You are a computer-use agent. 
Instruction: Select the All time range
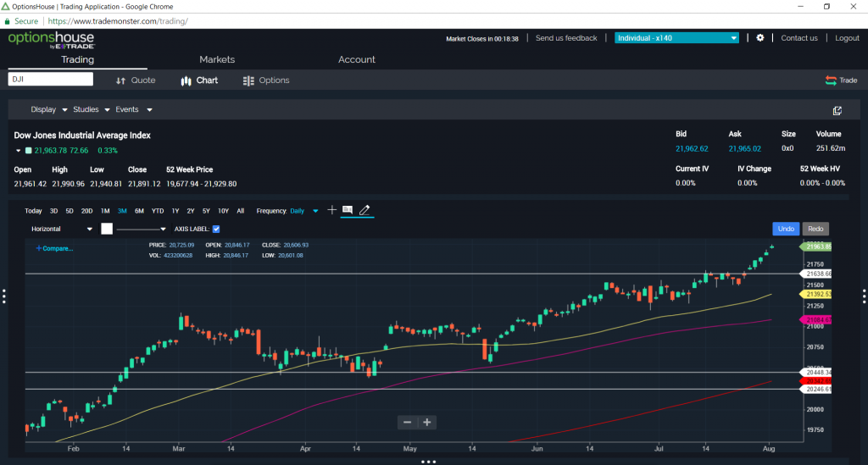pos(240,211)
